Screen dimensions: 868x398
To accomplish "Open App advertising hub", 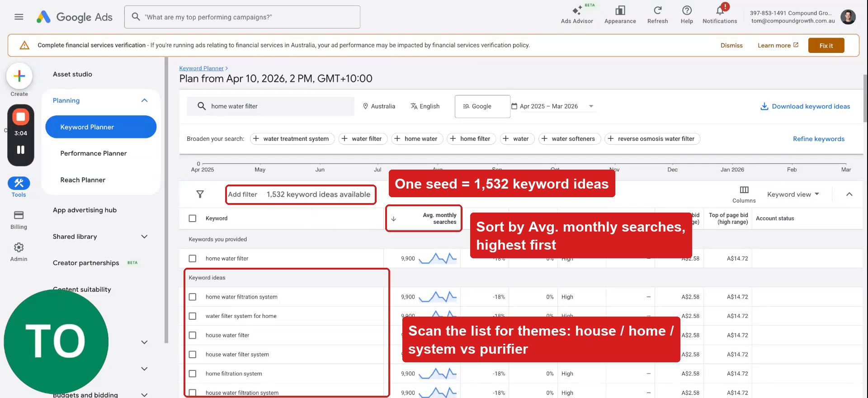I will click(85, 210).
